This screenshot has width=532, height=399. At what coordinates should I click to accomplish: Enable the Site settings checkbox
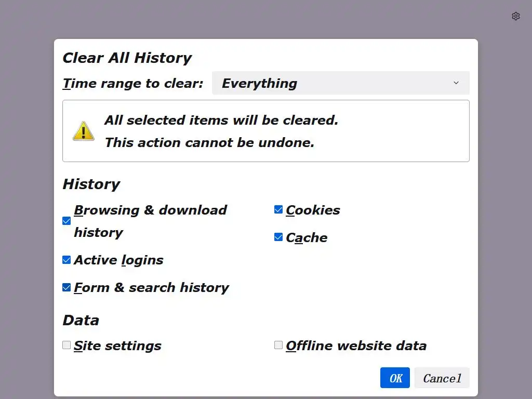coord(66,345)
